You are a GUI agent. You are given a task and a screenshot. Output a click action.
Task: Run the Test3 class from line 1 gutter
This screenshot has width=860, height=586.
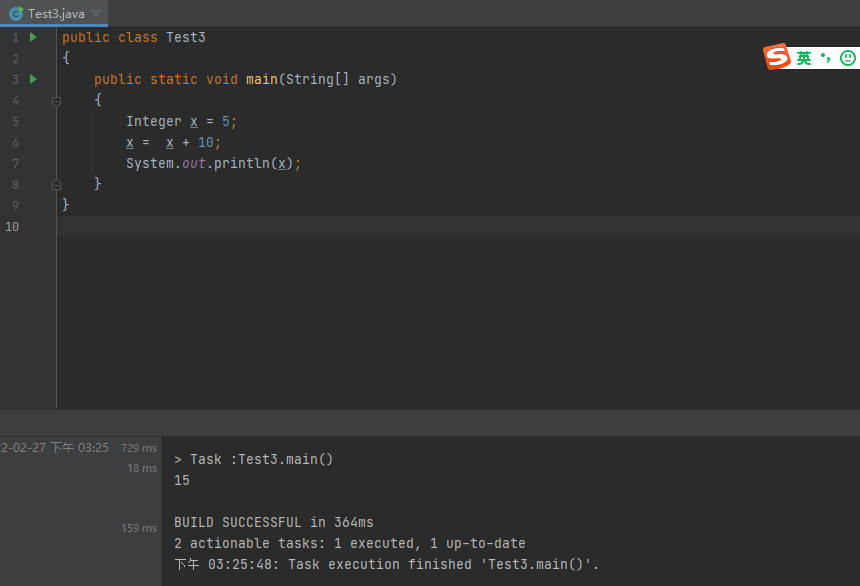click(33, 37)
